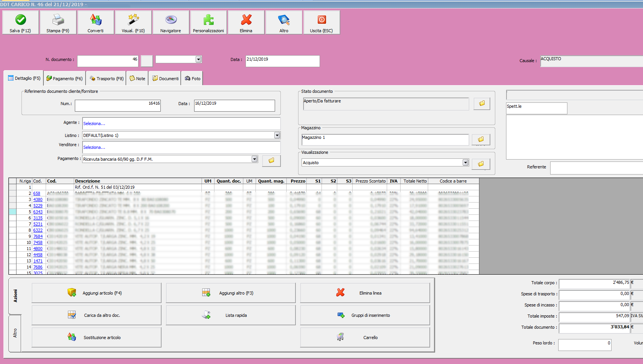The height and width of the screenshot is (364, 643).
Task: Click small button beside N. documento
Action: point(147,61)
